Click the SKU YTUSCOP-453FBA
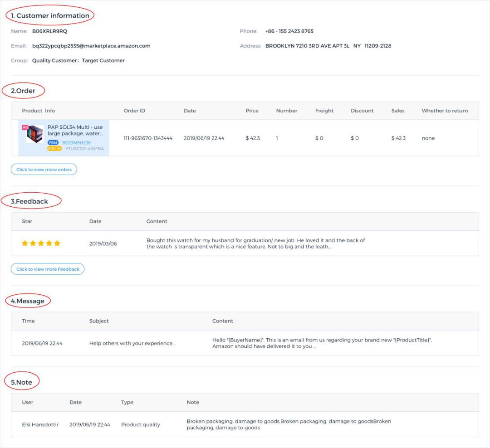Image resolution: width=490 pixels, height=448 pixels. [x=84, y=148]
